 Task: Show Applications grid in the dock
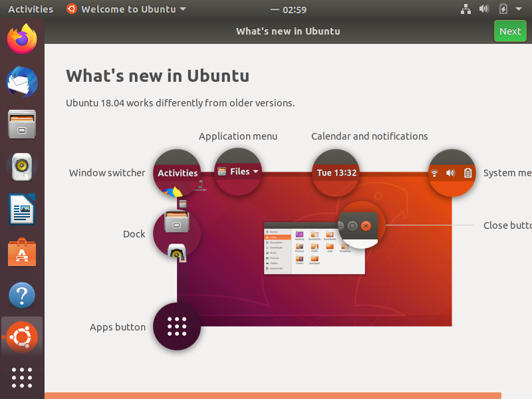(22, 378)
